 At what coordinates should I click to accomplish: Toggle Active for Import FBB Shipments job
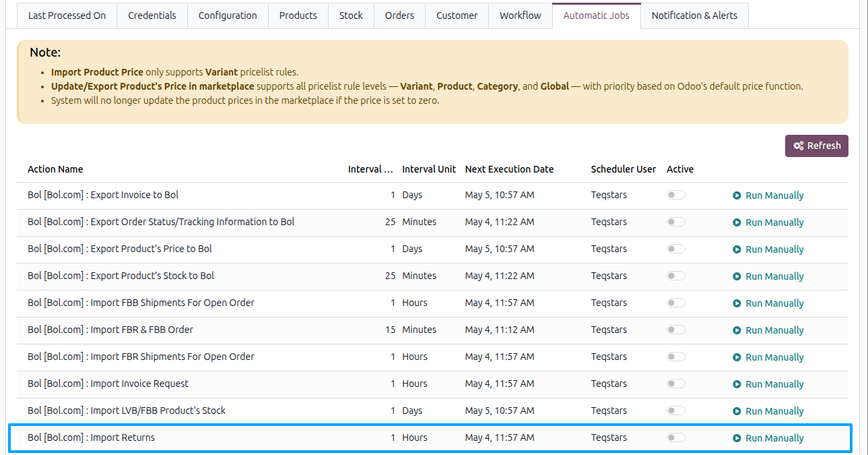[676, 303]
